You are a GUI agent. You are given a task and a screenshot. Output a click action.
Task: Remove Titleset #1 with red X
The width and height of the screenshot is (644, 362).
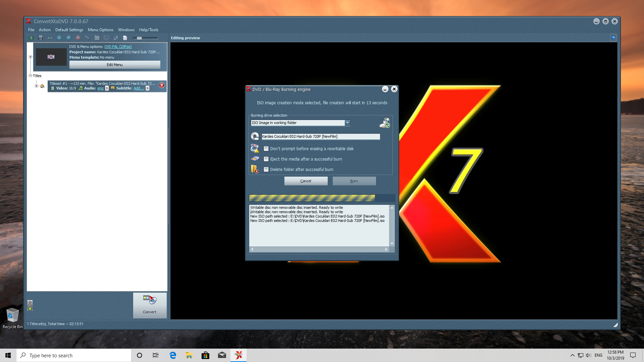pos(162,85)
